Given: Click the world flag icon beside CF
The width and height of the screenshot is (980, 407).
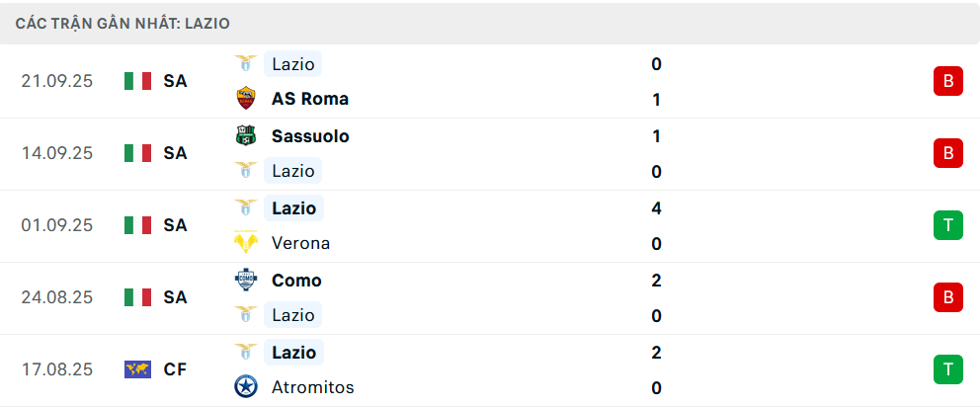Looking at the screenshot, I should click(x=137, y=369).
